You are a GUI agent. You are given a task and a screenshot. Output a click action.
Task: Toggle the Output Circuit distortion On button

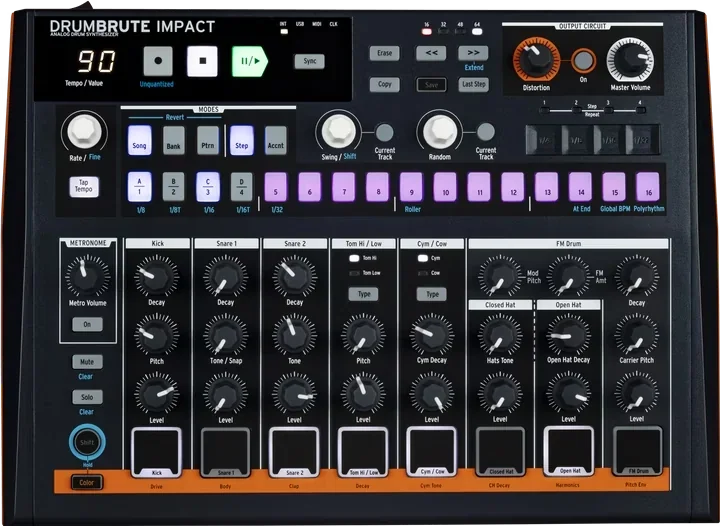pyautogui.click(x=583, y=61)
